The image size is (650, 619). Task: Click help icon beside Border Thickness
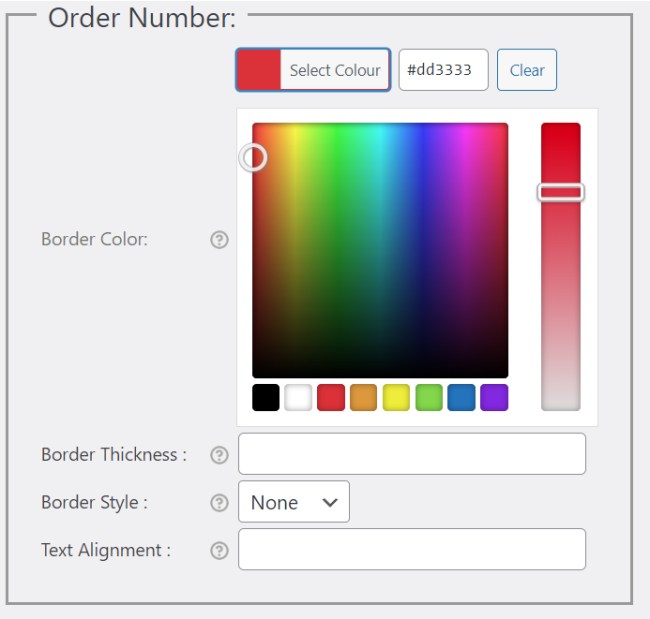220,455
